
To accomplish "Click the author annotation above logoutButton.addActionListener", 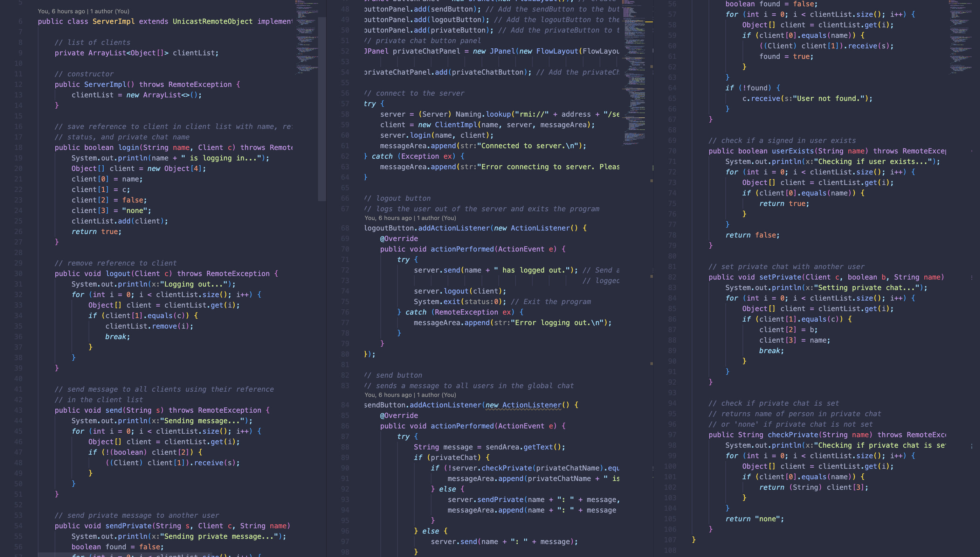I will coord(410,218).
